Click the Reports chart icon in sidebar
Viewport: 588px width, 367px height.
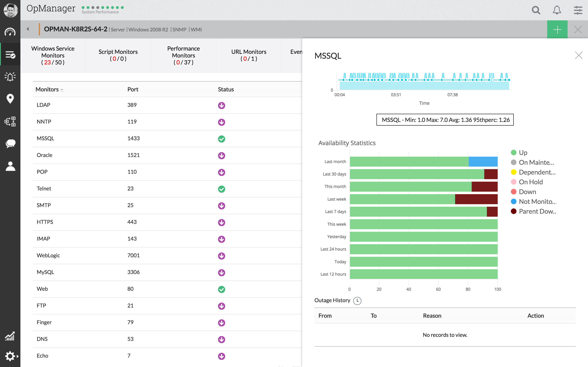coord(10,336)
